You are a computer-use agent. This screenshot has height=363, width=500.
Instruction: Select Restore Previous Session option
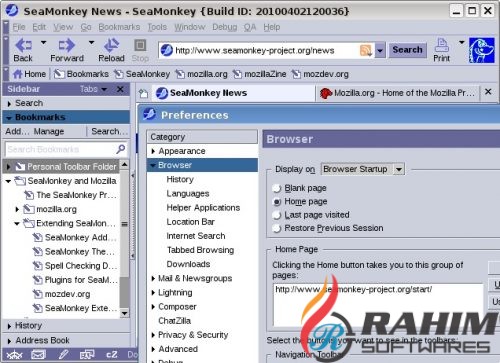tap(277, 228)
